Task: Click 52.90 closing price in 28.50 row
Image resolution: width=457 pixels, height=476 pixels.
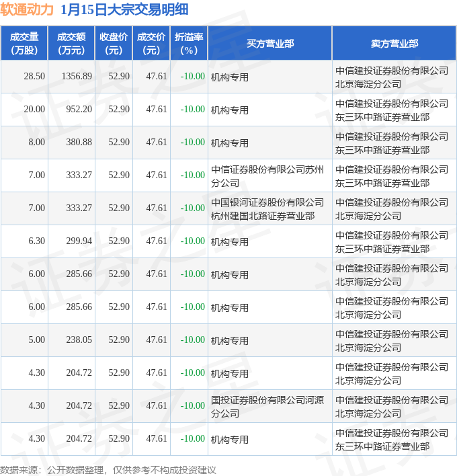Action: [119, 76]
